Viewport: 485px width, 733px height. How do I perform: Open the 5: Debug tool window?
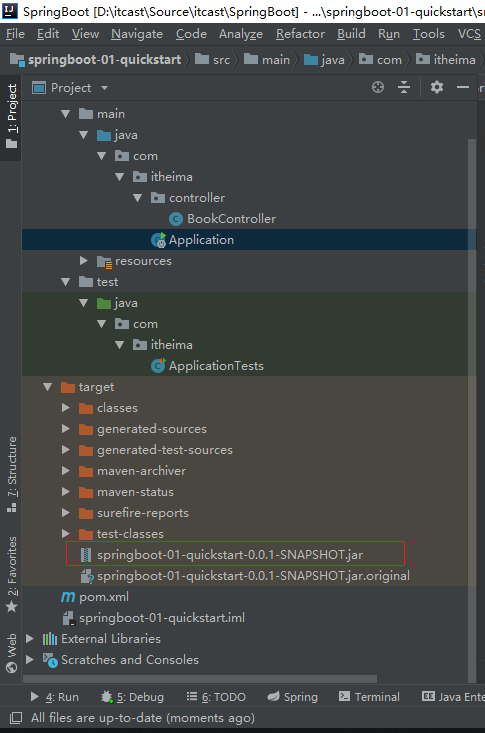pos(132,697)
